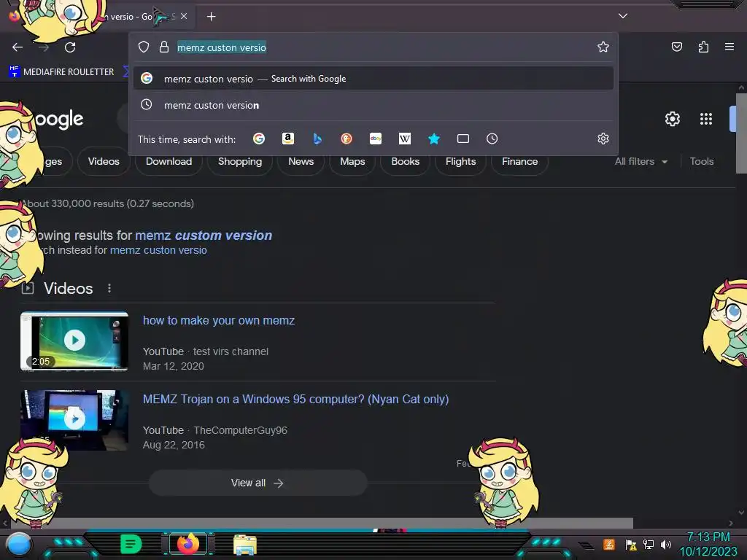Switch to the Download filter chip
Image resolution: width=747 pixels, height=560 pixels.
point(169,161)
